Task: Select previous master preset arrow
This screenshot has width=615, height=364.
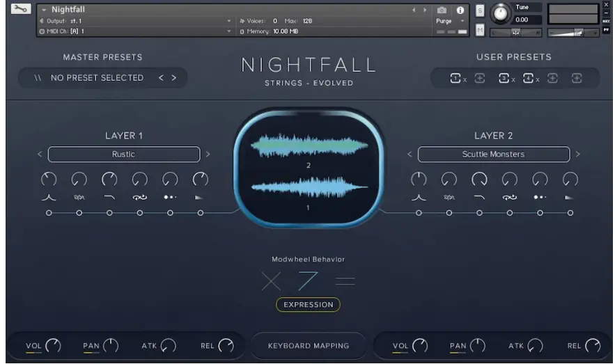Action: 161,78
